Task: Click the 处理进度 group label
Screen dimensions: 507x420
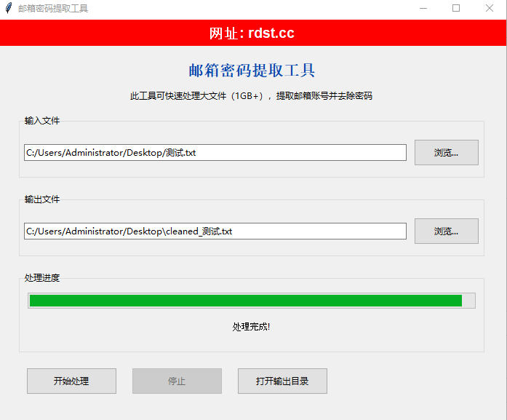Action: pyautogui.click(x=42, y=278)
